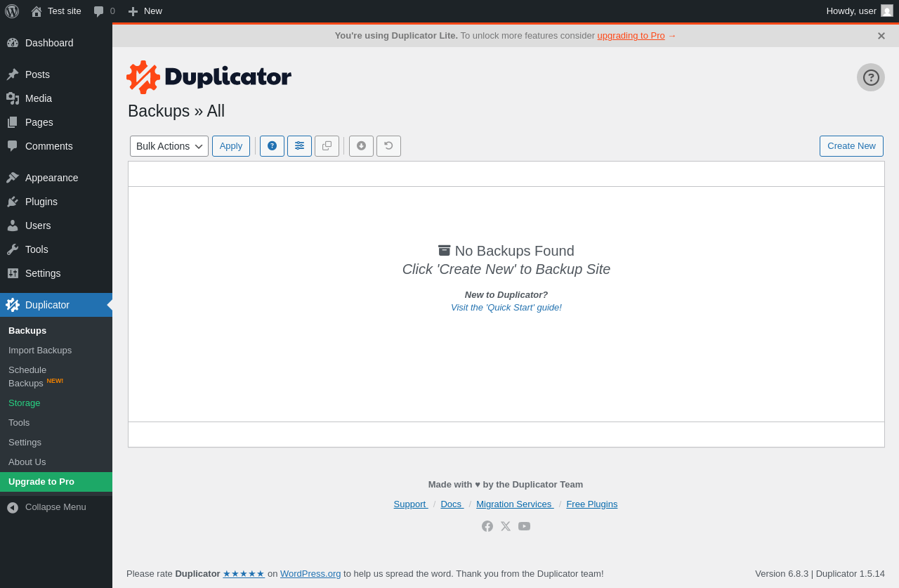Open Storage submenu item
The image size is (899, 588).
point(56,403)
